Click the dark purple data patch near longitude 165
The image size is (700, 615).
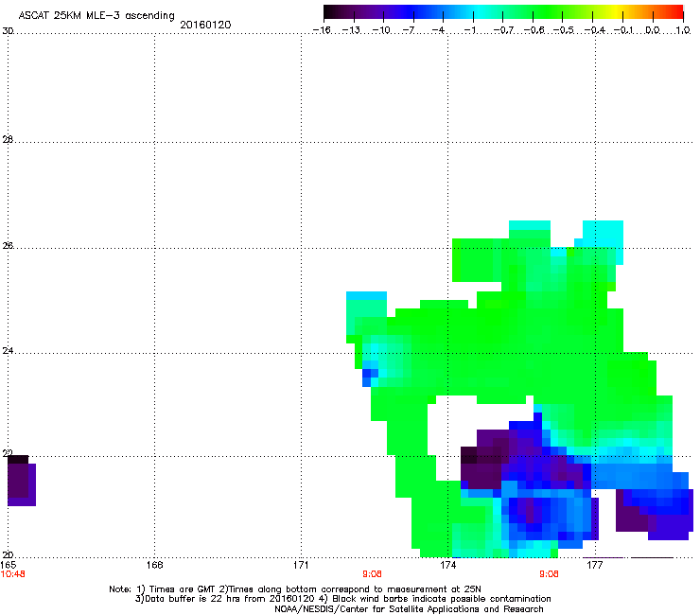point(22,481)
